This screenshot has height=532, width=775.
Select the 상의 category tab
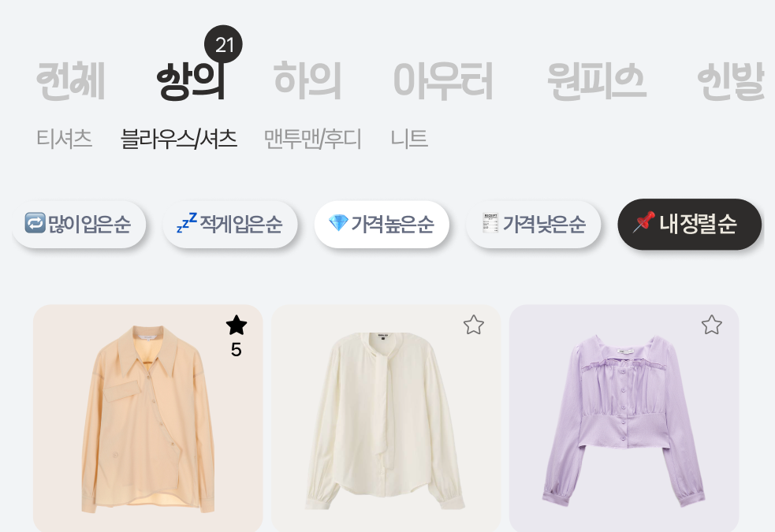click(x=191, y=81)
